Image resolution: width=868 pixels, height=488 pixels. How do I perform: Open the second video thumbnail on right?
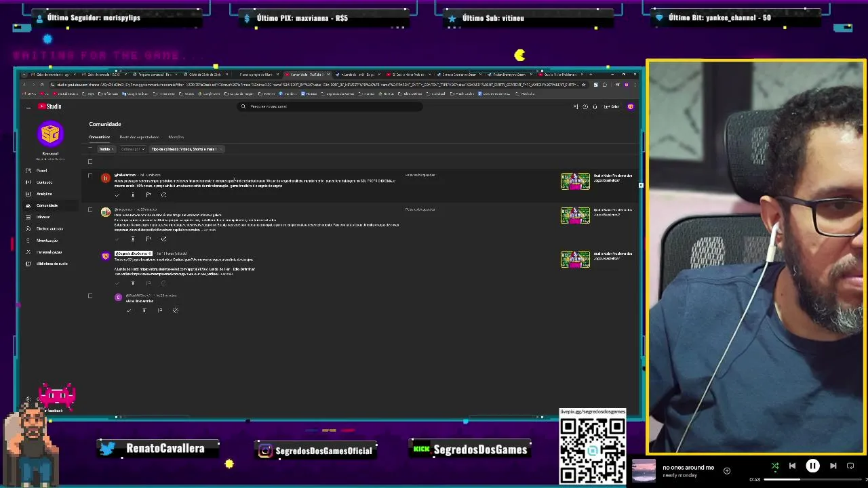[575, 216]
